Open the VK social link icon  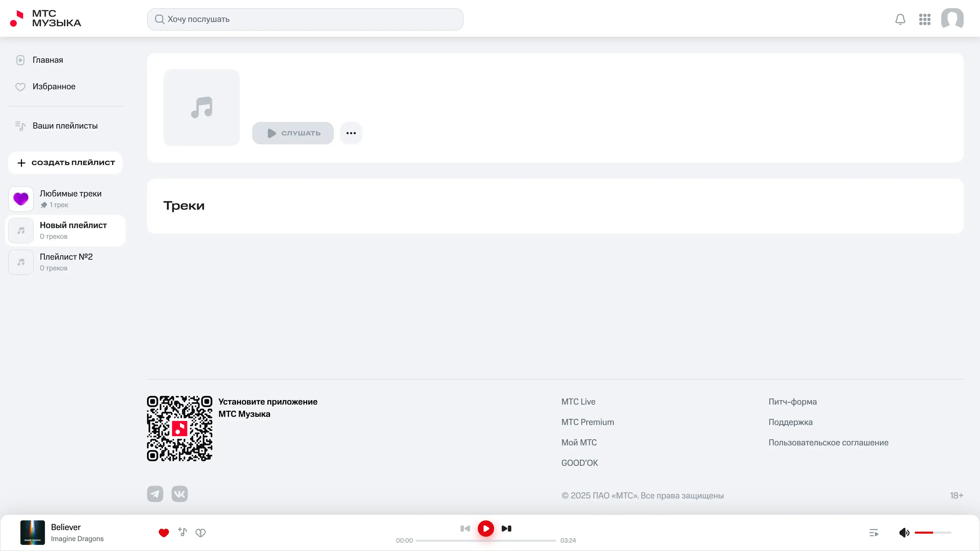point(180,494)
